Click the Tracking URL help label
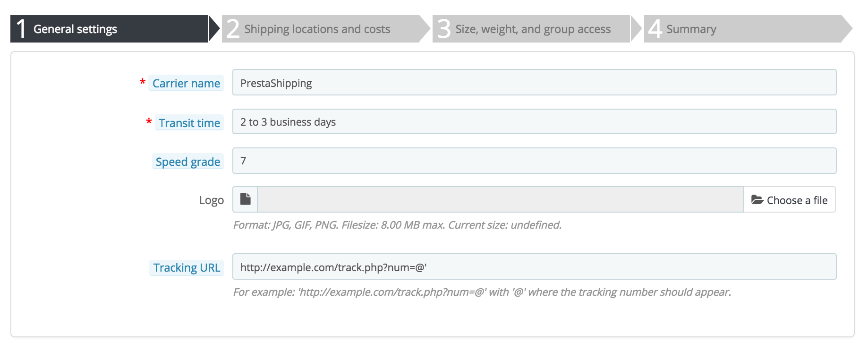The width and height of the screenshot is (868, 343). pos(187,267)
